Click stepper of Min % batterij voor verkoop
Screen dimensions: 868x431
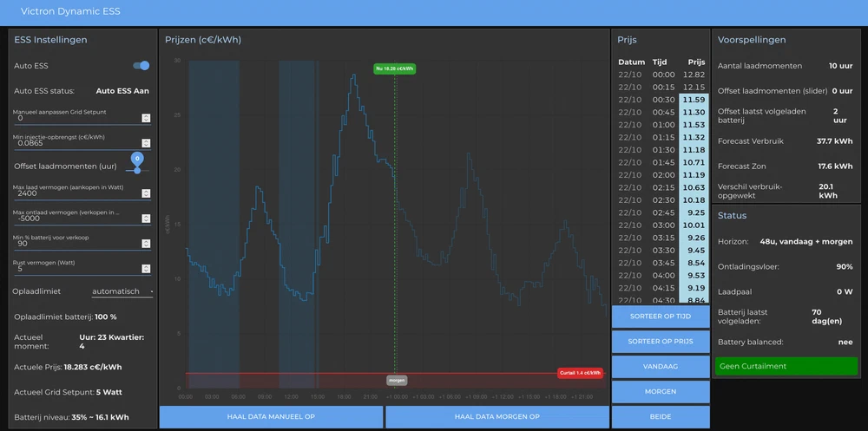pos(146,244)
